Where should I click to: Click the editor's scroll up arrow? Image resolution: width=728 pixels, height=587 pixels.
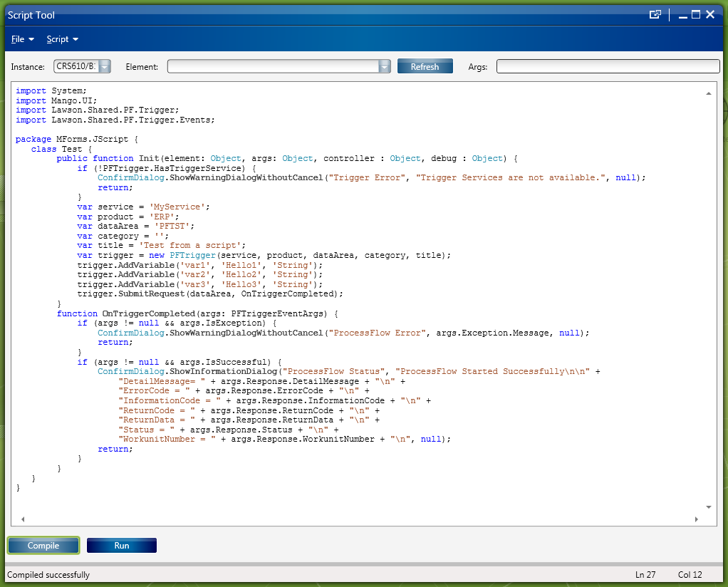[709, 93]
